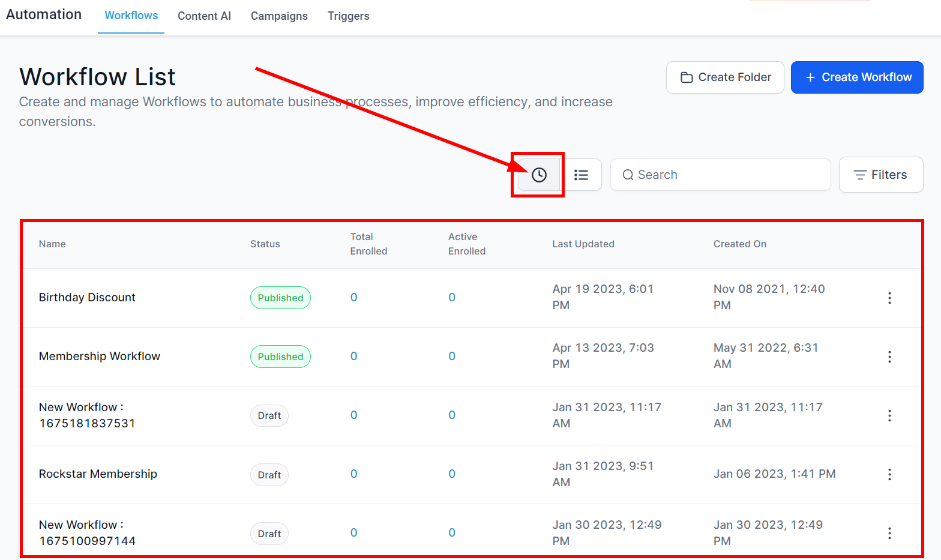This screenshot has height=560, width=941.
Task: Open options for New Workflow : 1675181837531
Action: coord(889,415)
